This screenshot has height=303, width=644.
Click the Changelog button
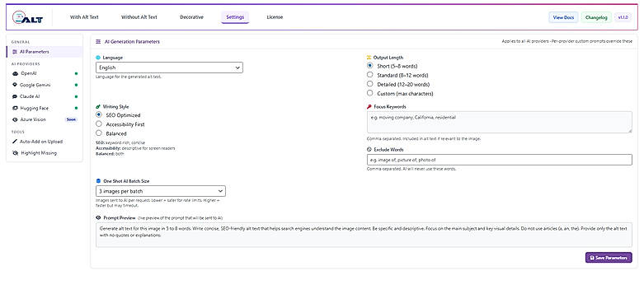tap(596, 17)
